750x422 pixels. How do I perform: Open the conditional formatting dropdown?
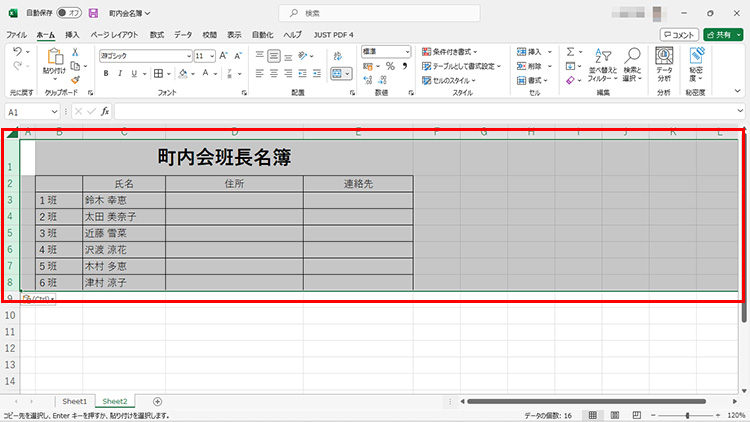click(x=449, y=52)
